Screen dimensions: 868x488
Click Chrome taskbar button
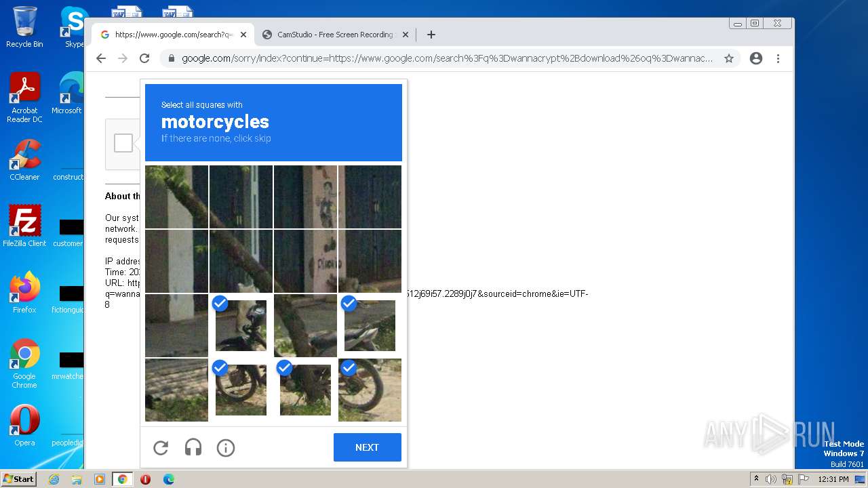coord(123,479)
